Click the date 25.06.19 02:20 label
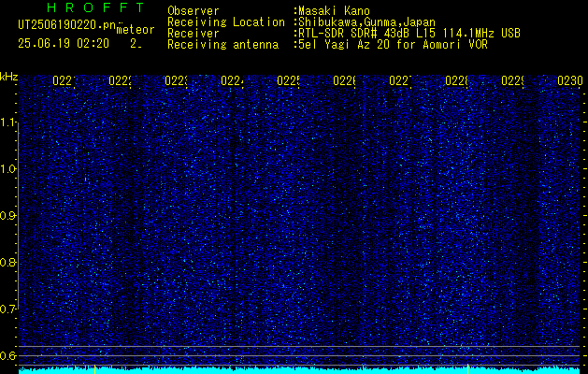The image size is (588, 374). coord(64,44)
